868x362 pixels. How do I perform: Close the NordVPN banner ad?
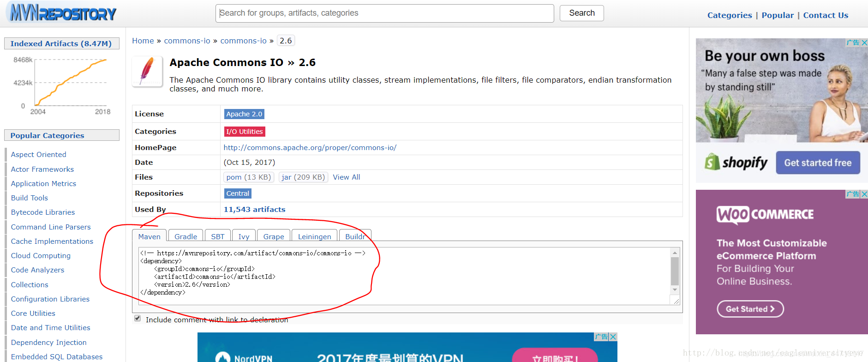pyautogui.click(x=613, y=337)
